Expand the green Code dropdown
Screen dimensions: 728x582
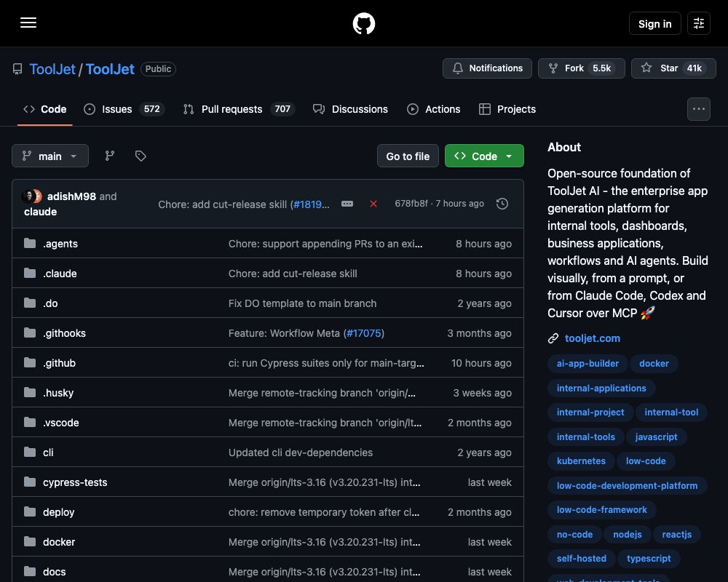coord(484,156)
